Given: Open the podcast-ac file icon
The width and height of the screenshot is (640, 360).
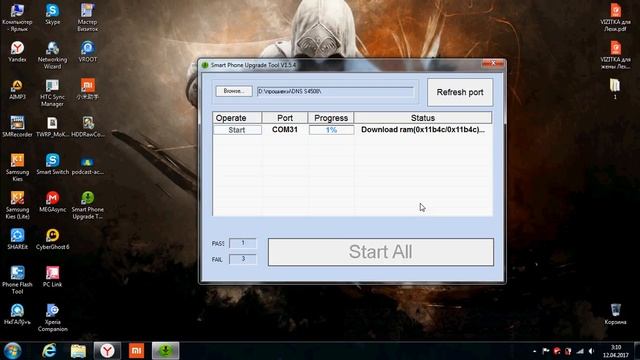Looking at the screenshot, I should [x=87, y=164].
